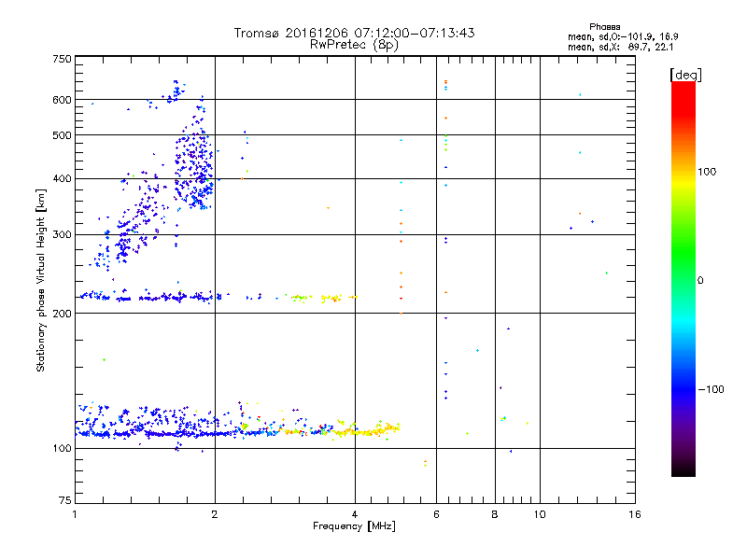Click the 'mean, sd,O:-101.9, 16.9' line

(x=623, y=36)
